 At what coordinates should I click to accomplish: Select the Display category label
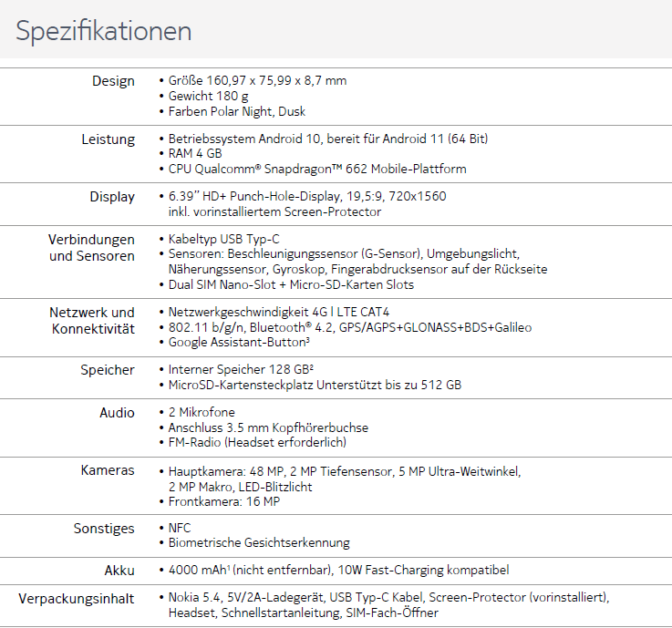(x=112, y=197)
